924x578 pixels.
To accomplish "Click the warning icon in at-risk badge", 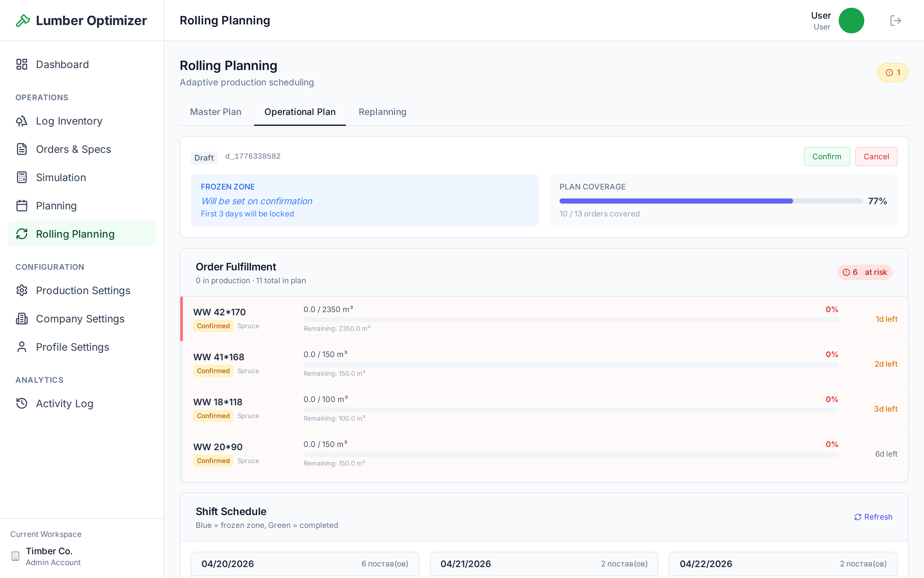I will pos(846,272).
